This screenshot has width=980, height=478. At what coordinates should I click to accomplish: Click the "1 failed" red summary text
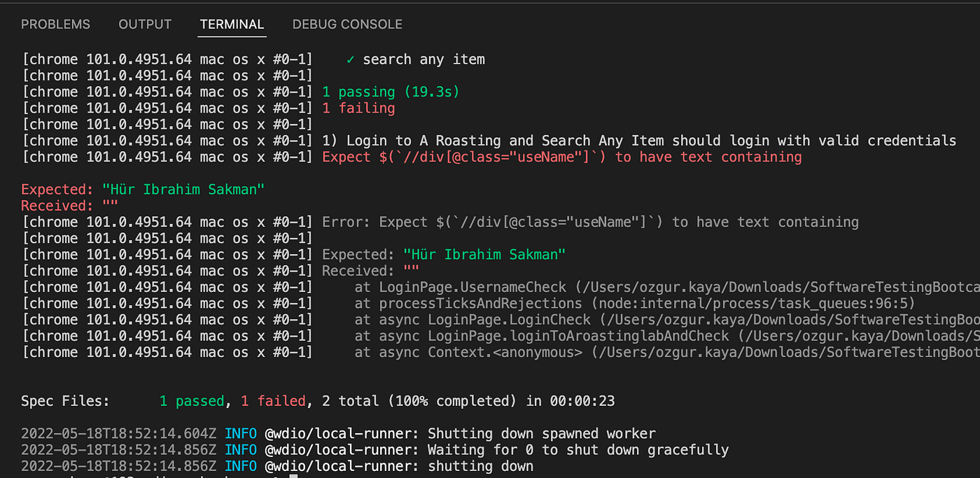pos(273,401)
